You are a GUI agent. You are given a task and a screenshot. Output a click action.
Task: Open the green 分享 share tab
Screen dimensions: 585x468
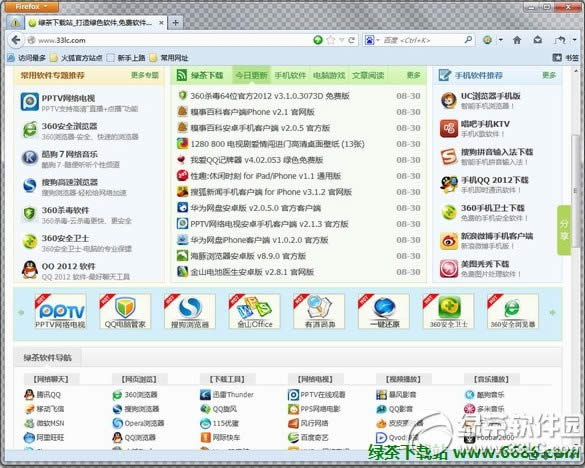(564, 230)
